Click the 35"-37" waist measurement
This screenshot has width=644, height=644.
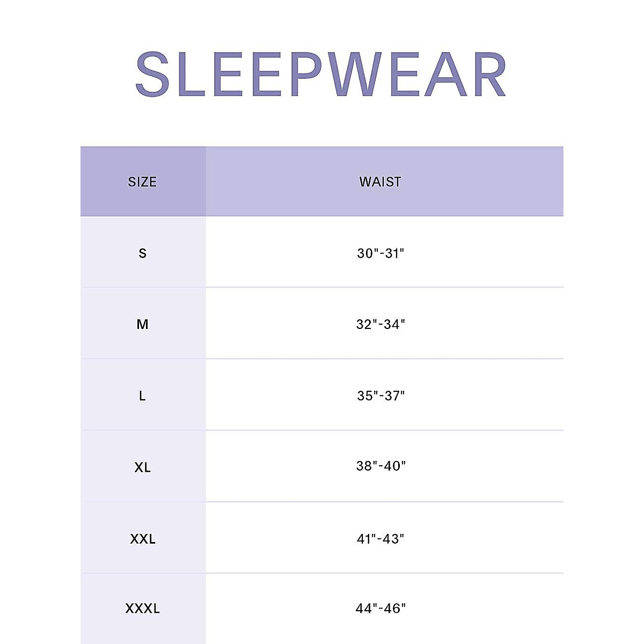(x=380, y=396)
